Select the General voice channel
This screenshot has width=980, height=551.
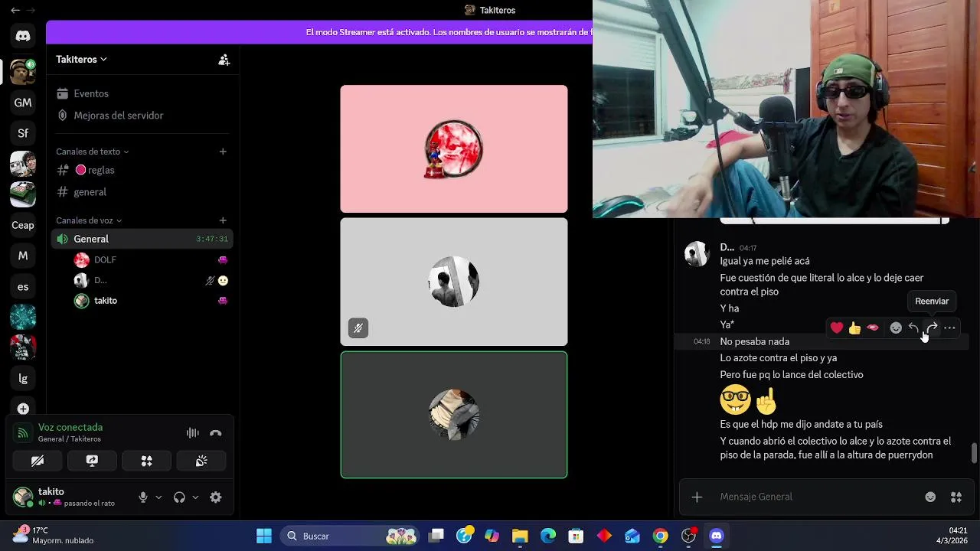[142, 239]
